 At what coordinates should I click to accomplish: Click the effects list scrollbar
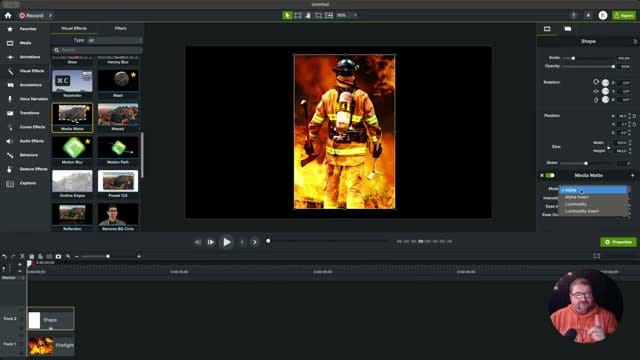pyautogui.click(x=142, y=155)
